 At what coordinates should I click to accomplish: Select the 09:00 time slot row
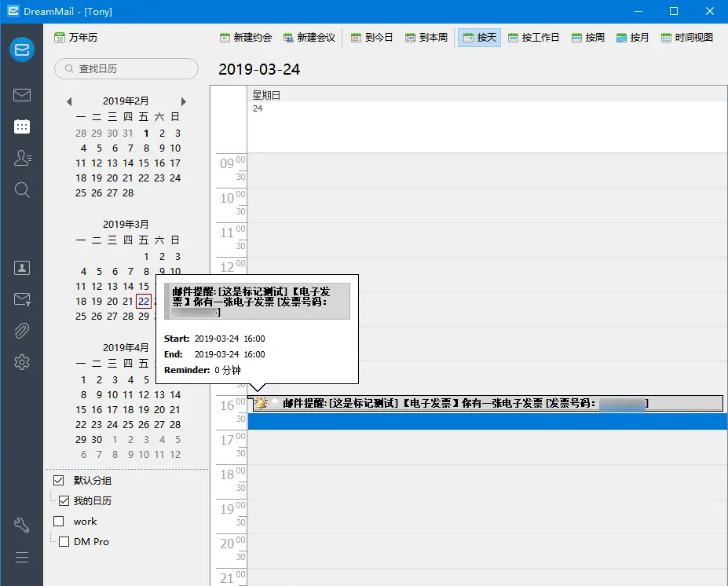pyautogui.click(x=487, y=162)
